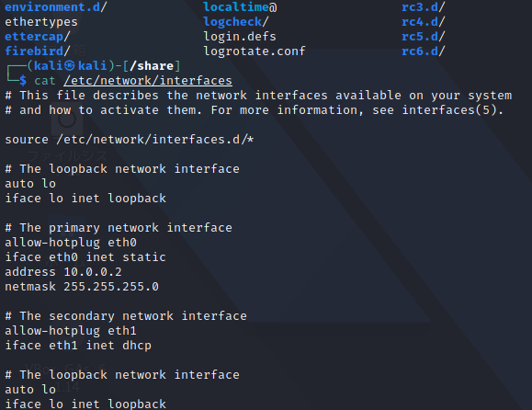Click the netmask 255.255.255.0 line
The width and height of the screenshot is (532, 410).
(x=82, y=287)
